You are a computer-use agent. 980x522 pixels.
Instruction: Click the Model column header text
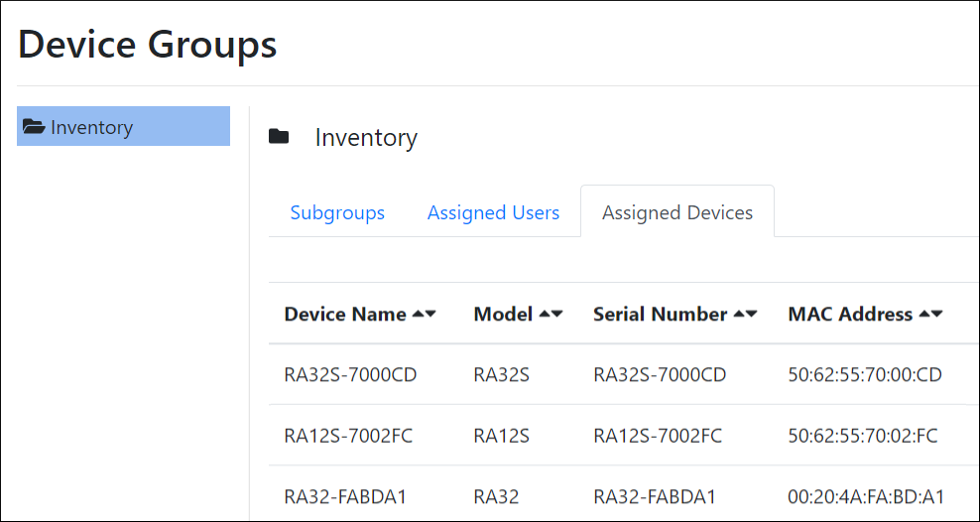[503, 314]
